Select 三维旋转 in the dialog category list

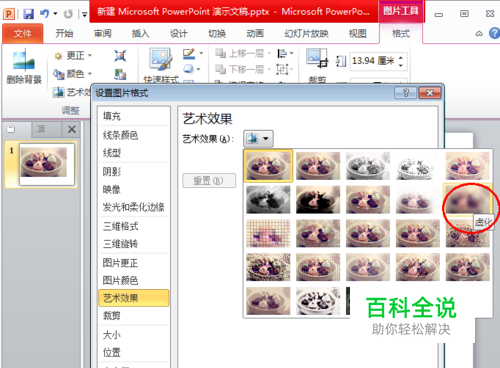134,244
